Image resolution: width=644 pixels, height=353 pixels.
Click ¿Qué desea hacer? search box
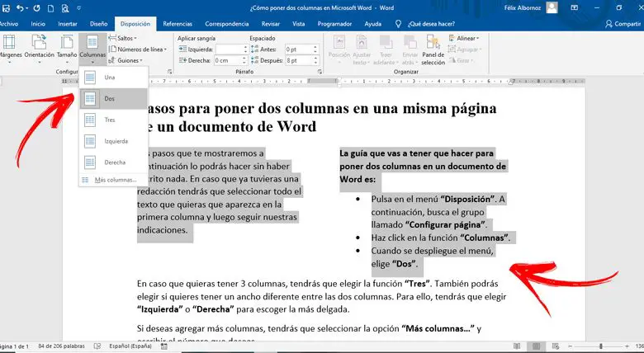(431, 24)
